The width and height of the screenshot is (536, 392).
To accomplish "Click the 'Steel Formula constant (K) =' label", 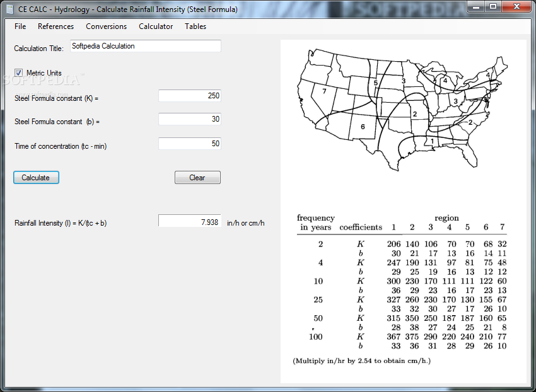I will click(x=56, y=98).
